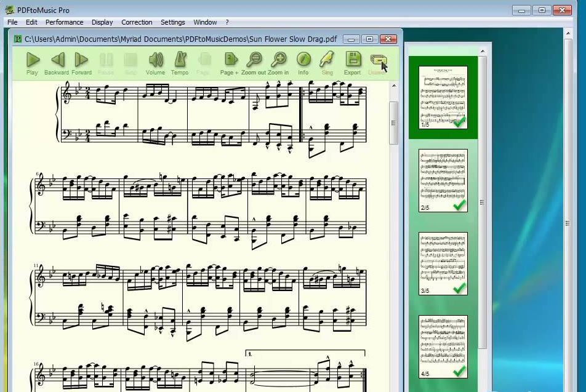Click the score view scroll up arrow
Screen dimensions: 586x392
click(393, 86)
